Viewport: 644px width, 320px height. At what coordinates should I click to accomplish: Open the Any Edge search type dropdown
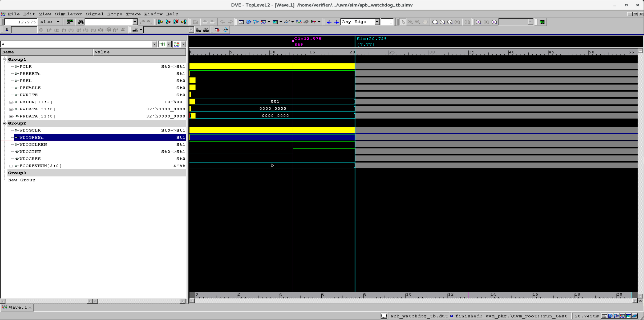click(377, 22)
